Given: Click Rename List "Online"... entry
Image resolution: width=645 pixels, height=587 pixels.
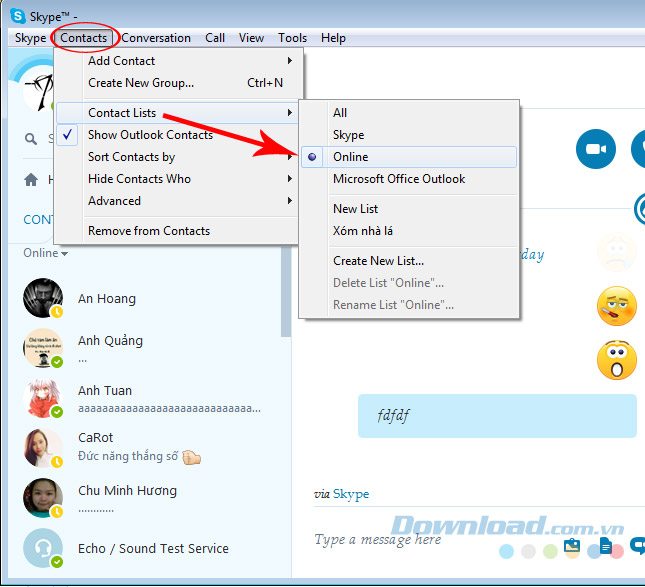Looking at the screenshot, I should point(408,305).
